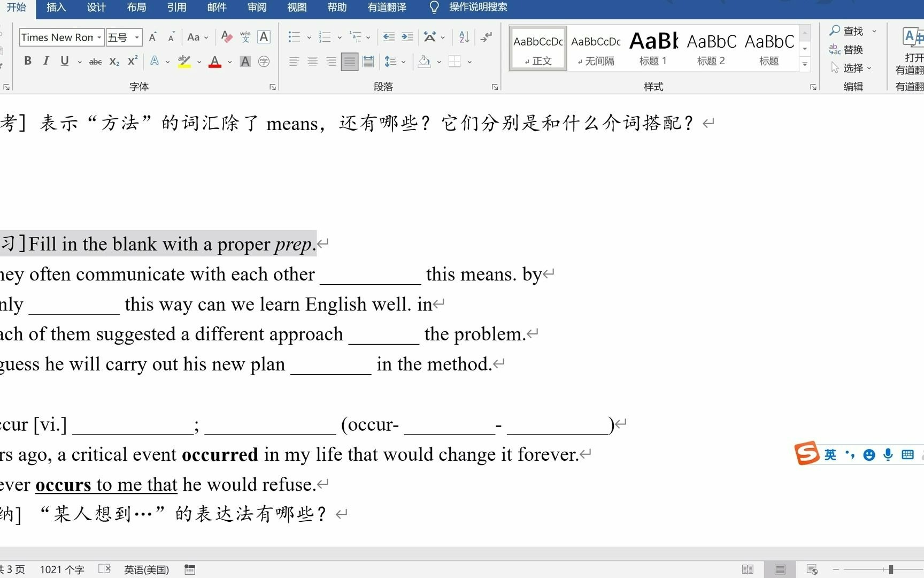Insert numbered list

click(x=325, y=37)
